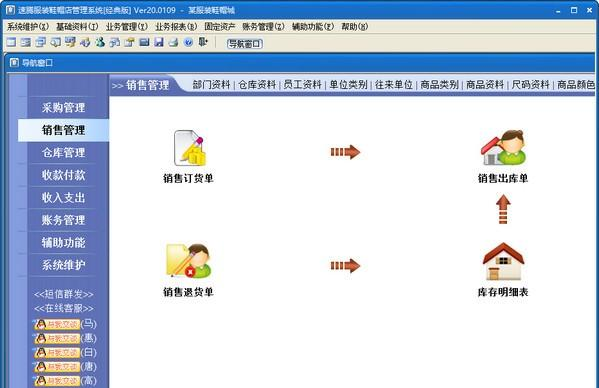Click the first blank window toolbar icon

coord(11,42)
